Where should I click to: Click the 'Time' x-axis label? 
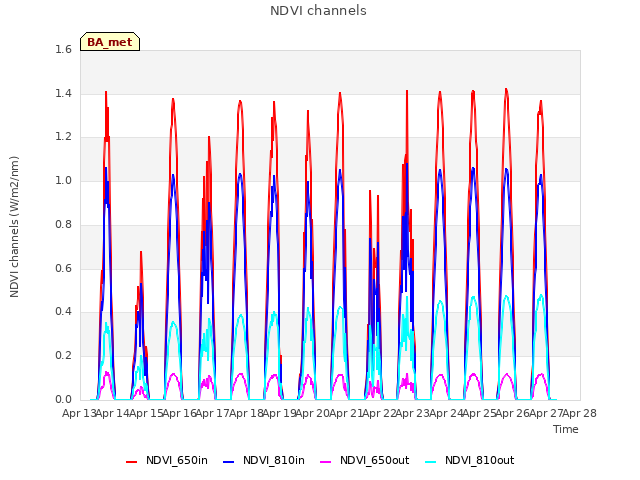pyautogui.click(x=566, y=429)
